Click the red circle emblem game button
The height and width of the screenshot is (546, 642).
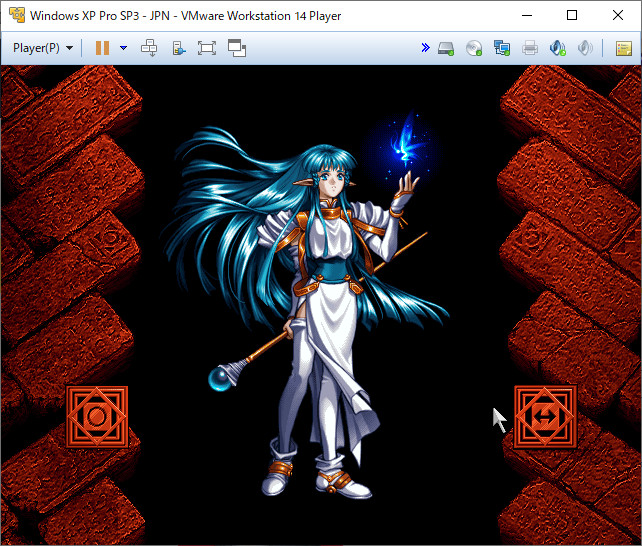(x=97, y=417)
